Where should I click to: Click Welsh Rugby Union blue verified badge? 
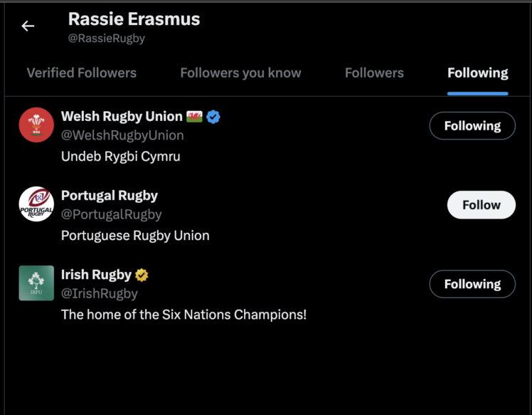[213, 117]
